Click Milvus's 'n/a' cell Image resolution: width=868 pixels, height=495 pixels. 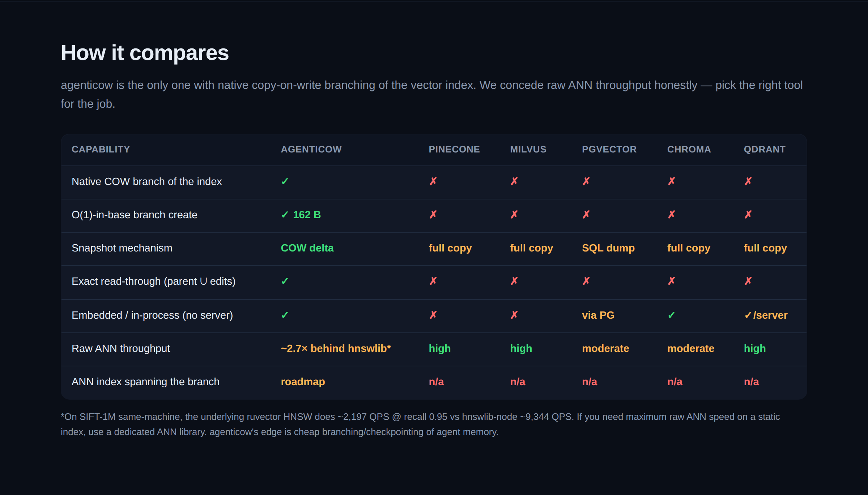518,382
